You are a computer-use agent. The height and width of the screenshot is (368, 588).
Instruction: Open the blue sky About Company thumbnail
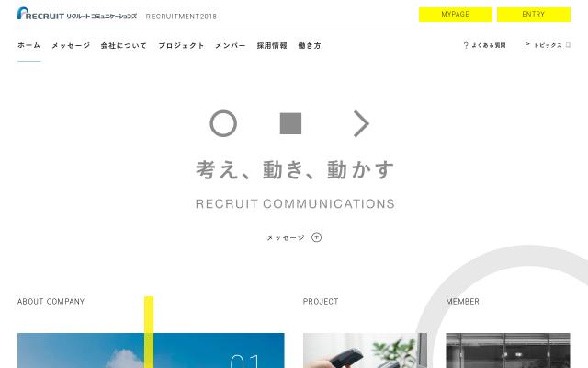(151, 351)
